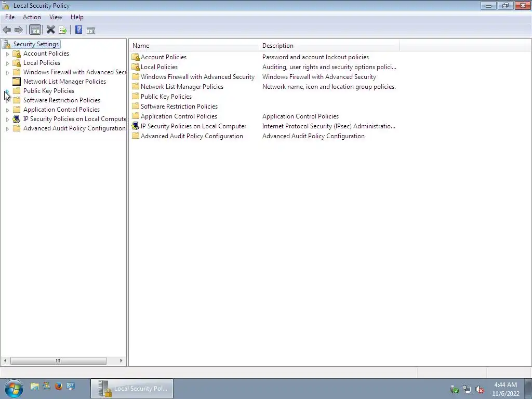Select Network List Manager Policies in list
This screenshot has height=399, width=532.
(182, 87)
